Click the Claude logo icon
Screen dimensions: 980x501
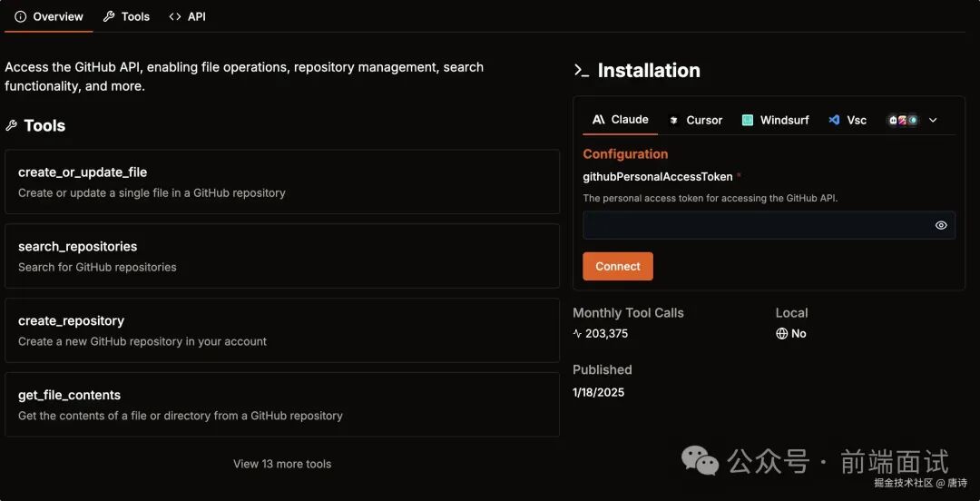599,120
